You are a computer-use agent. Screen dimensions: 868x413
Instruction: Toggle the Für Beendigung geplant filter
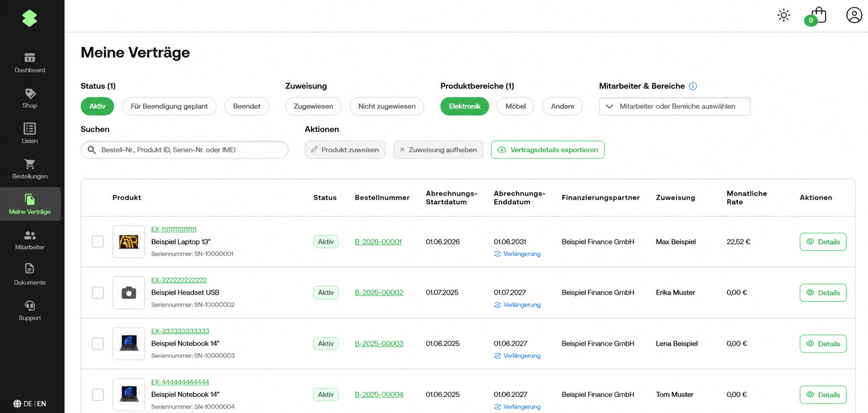coord(169,106)
